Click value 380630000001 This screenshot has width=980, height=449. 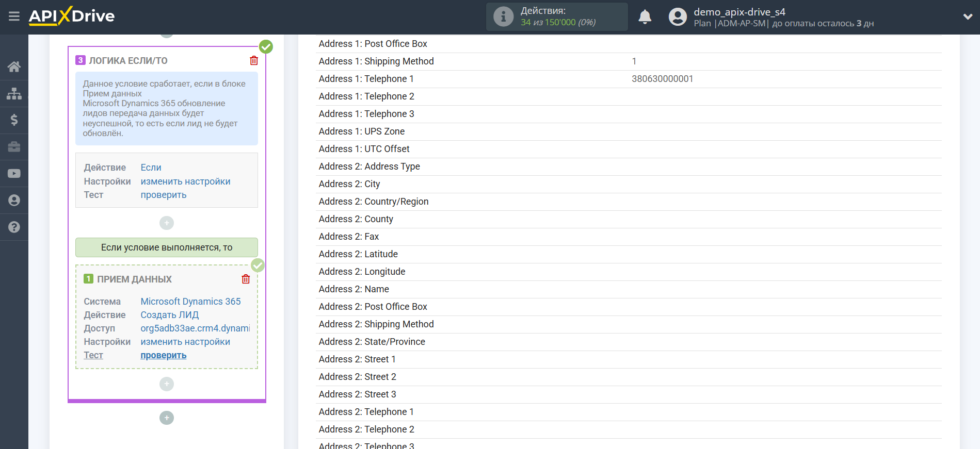coord(662,79)
